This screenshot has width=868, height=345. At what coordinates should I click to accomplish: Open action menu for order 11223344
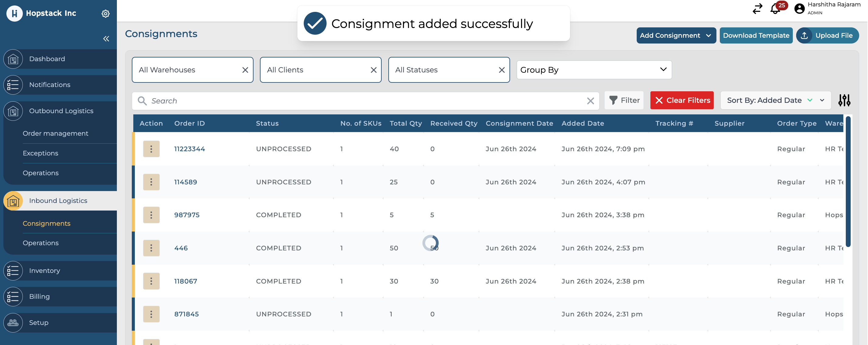coord(151,149)
